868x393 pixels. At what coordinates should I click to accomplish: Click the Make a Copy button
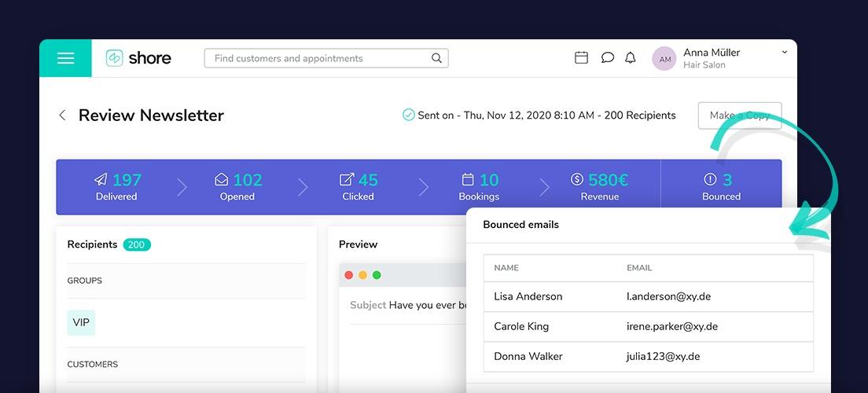pyautogui.click(x=739, y=116)
